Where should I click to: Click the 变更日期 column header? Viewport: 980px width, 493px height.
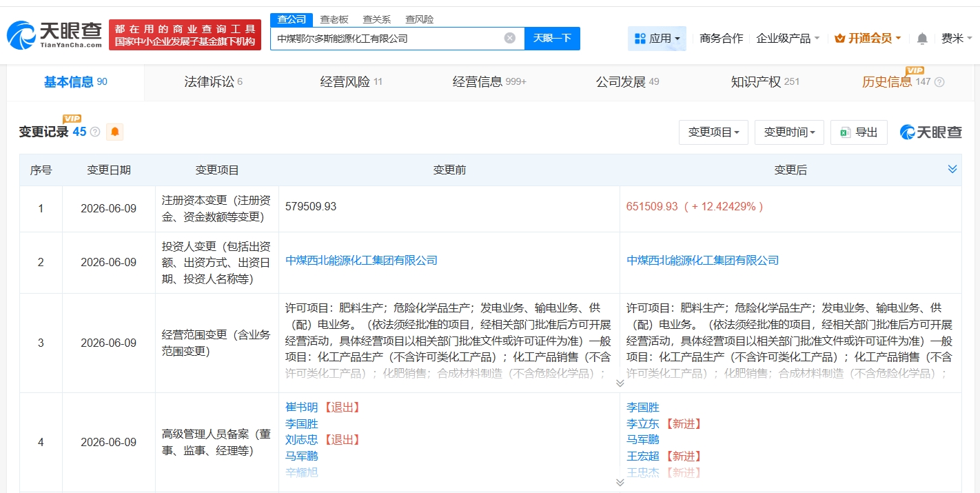coord(109,170)
